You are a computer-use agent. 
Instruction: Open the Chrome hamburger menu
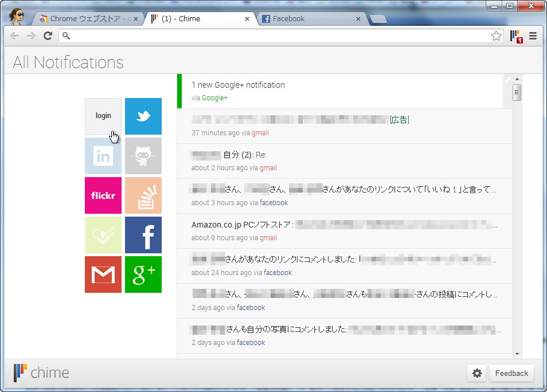coord(533,36)
